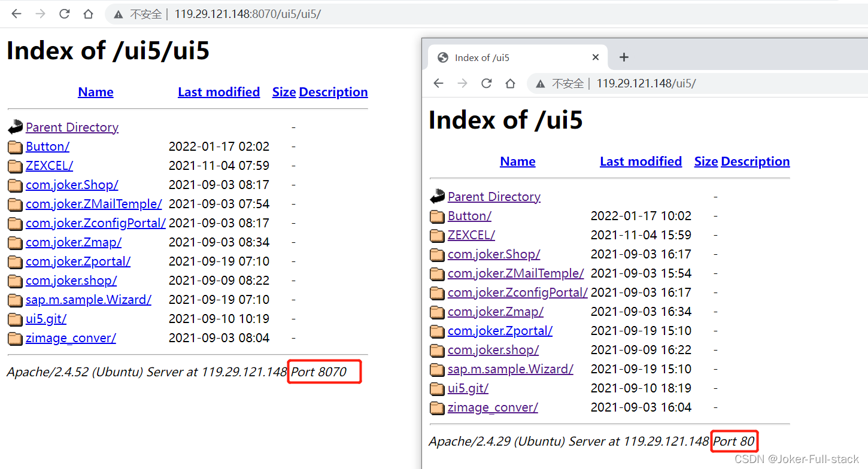Open com.joker.Zmap/ in left listing
Screen dimensions: 868x469
(x=74, y=242)
